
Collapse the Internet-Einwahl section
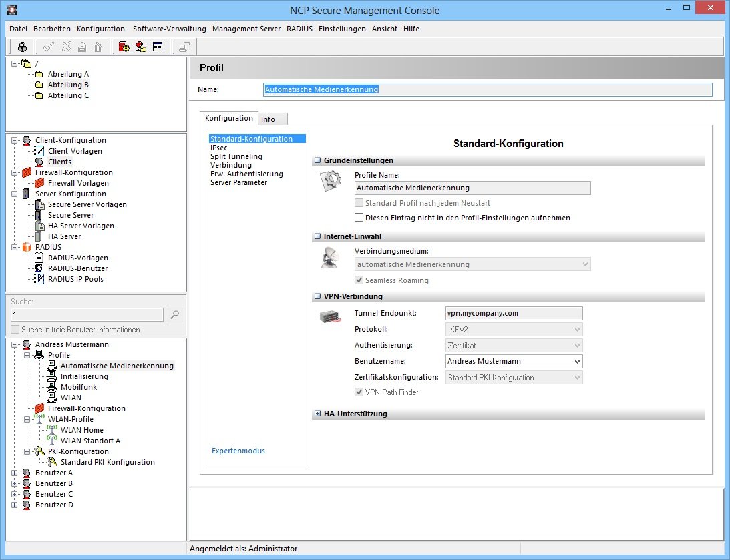coord(317,236)
